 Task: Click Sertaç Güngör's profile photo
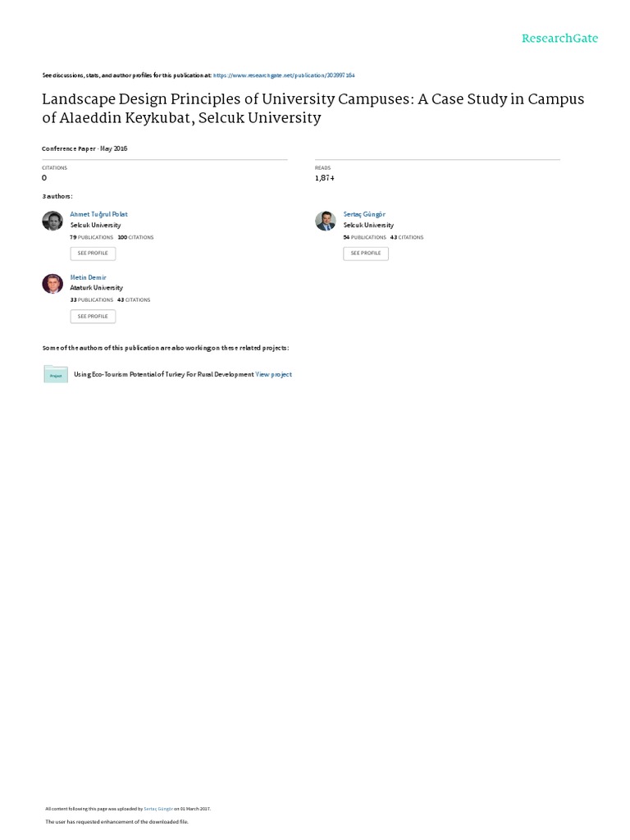[325, 221]
